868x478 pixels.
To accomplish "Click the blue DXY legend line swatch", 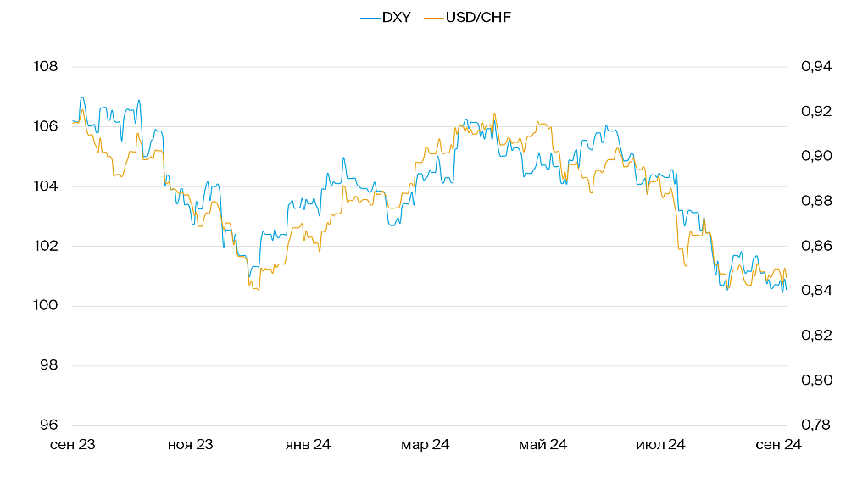I will pyautogui.click(x=370, y=17).
